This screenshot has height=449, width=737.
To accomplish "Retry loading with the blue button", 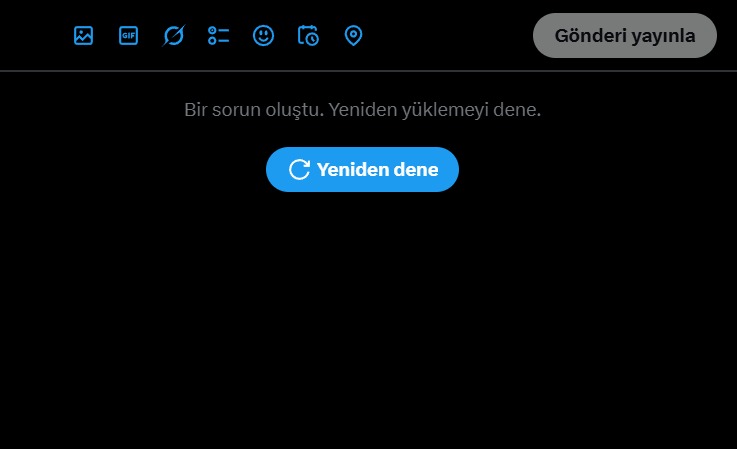I will pos(362,170).
